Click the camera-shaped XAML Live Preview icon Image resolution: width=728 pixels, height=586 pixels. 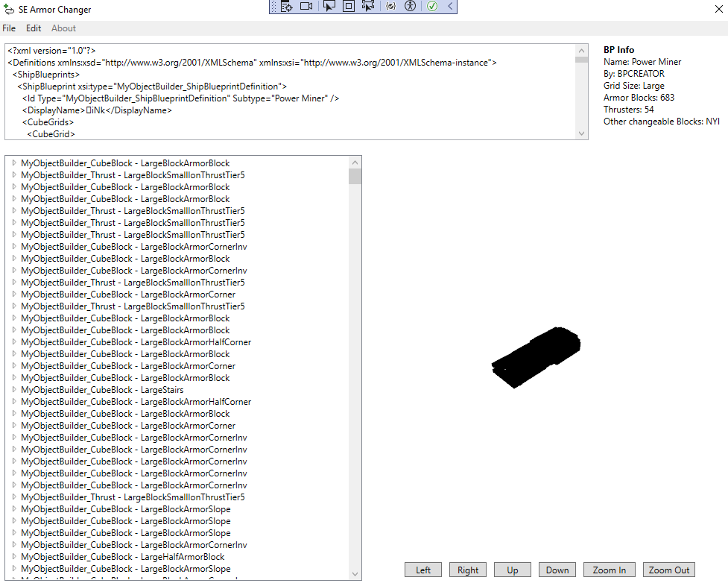[306, 6]
